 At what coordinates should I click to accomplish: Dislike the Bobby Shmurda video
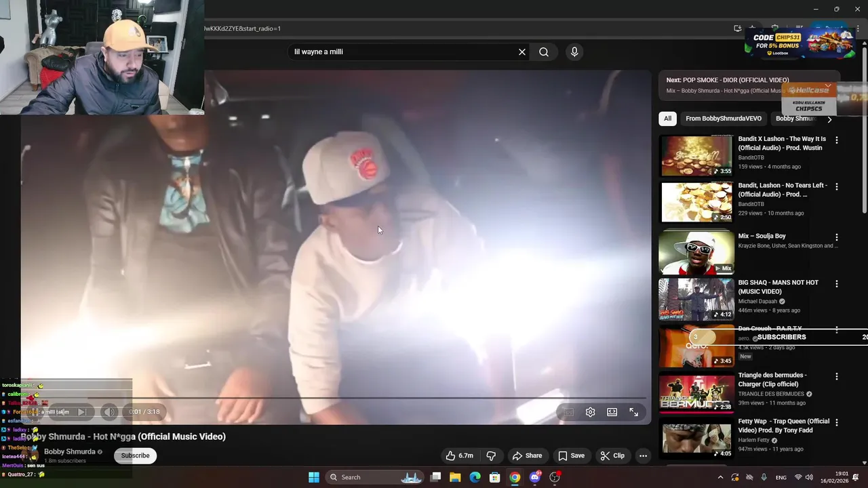492,455
